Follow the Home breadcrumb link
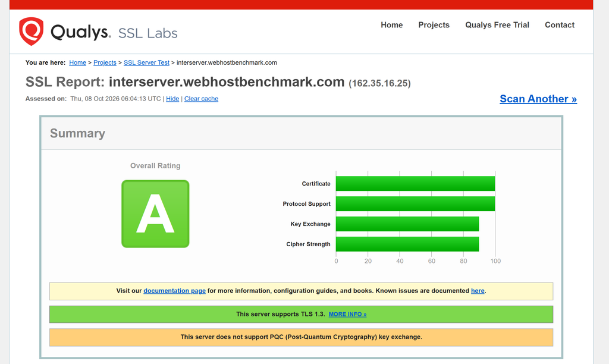The width and height of the screenshot is (609, 364). (x=78, y=62)
